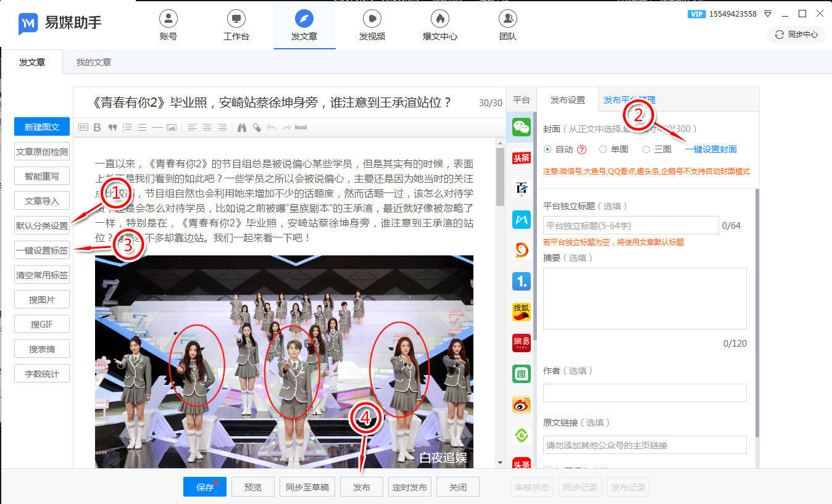Select the Sohu (搜狐) platform icon
The width and height of the screenshot is (832, 504).
click(x=522, y=312)
